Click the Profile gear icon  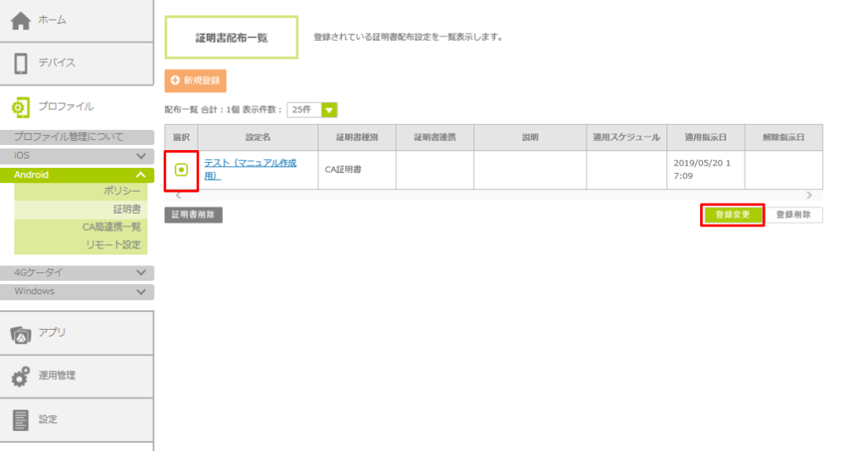tap(20, 107)
